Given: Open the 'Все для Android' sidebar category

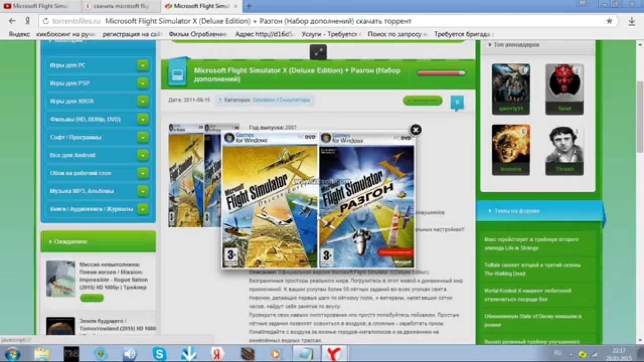Looking at the screenshot, I should tap(72, 155).
